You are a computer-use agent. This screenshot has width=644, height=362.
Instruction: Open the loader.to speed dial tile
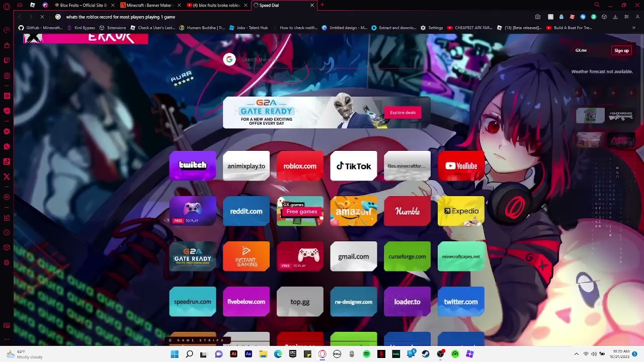pyautogui.click(x=407, y=302)
